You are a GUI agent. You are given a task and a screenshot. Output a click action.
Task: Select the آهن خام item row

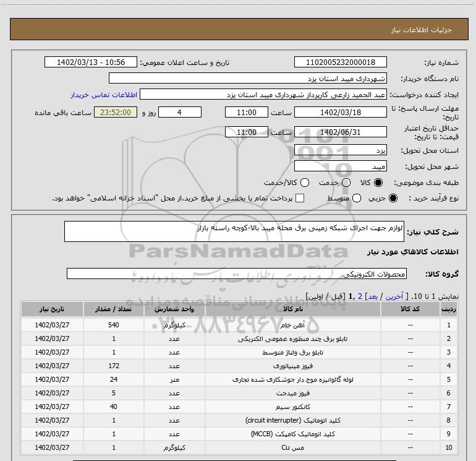point(239,325)
